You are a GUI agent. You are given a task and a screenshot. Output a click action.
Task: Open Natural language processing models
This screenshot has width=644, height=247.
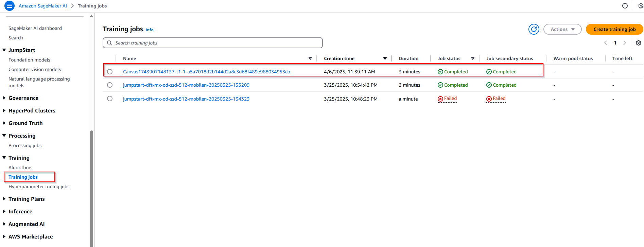coord(39,82)
